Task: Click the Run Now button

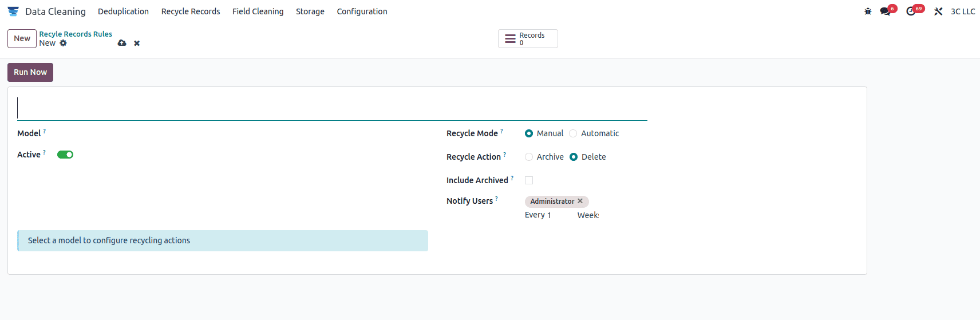Action: (30, 72)
